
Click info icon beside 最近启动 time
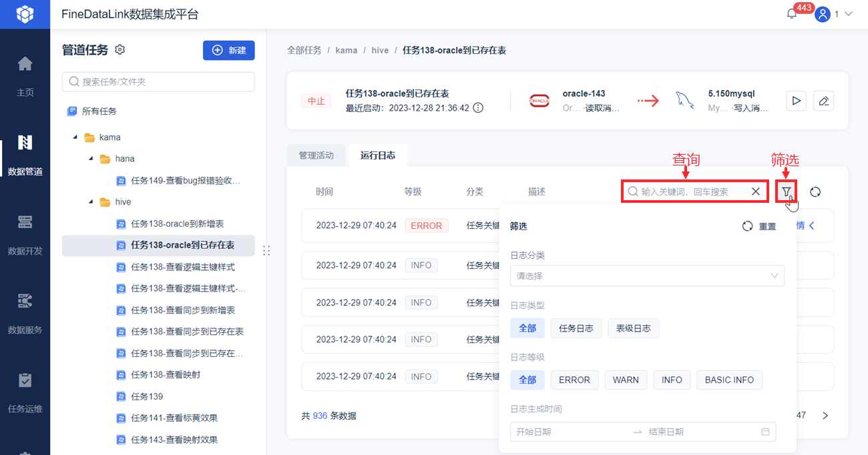point(478,107)
